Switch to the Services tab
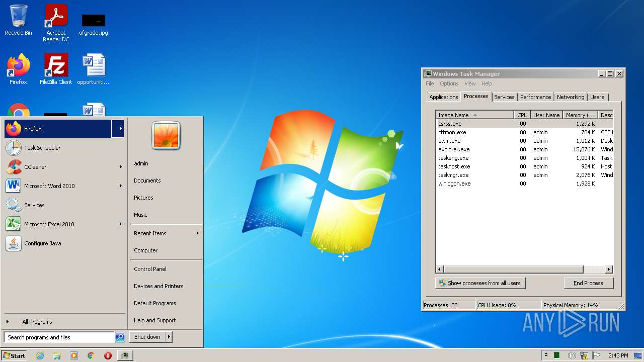Screen dimensions: 644x362 pyautogui.click(x=504, y=97)
